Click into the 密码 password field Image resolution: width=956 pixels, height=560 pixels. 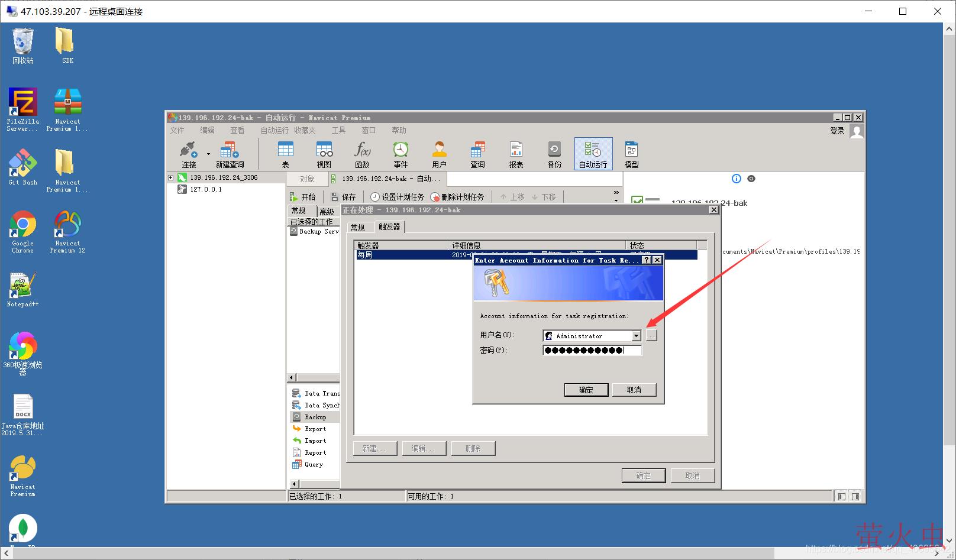point(592,350)
